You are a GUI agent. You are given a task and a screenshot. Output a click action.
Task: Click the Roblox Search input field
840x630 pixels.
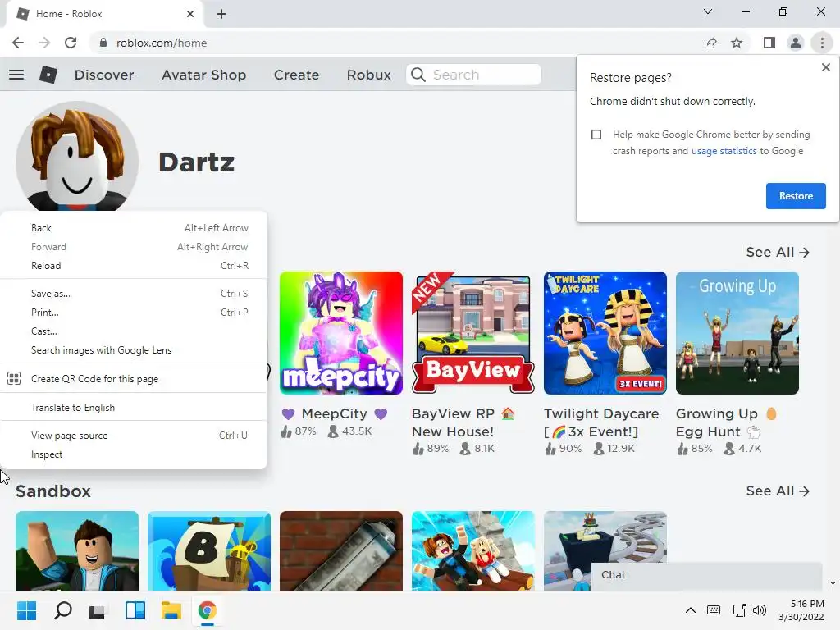473,75
